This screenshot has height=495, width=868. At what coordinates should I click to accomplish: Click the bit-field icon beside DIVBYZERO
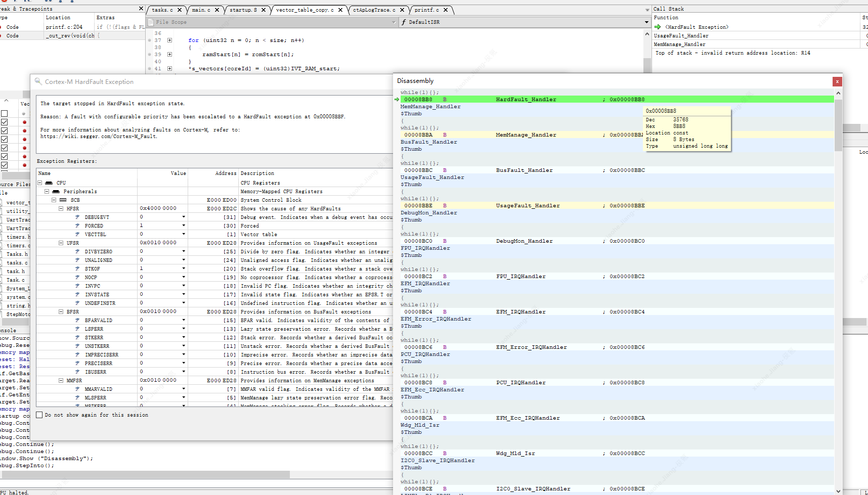(x=77, y=251)
